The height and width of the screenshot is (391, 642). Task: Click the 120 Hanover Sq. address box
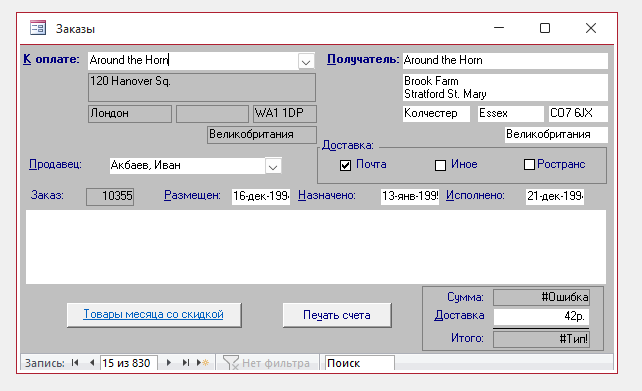point(202,87)
